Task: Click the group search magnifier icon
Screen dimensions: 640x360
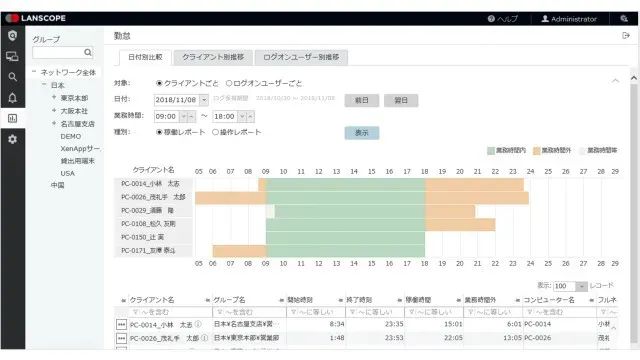Action: 88,52
